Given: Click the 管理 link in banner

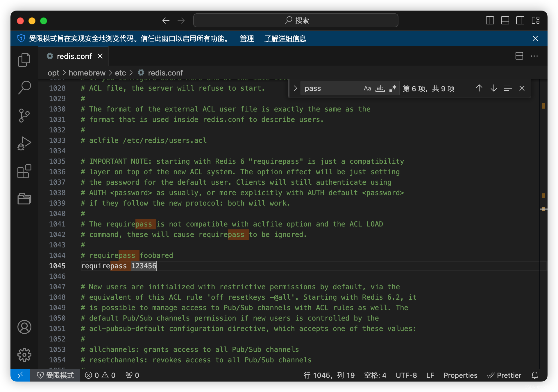Looking at the screenshot, I should pos(247,39).
